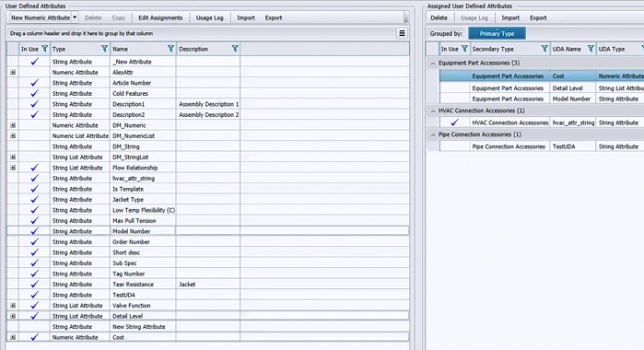Select the TestUDA row in left grid
The width and height of the screenshot is (644, 350).
coord(208,295)
